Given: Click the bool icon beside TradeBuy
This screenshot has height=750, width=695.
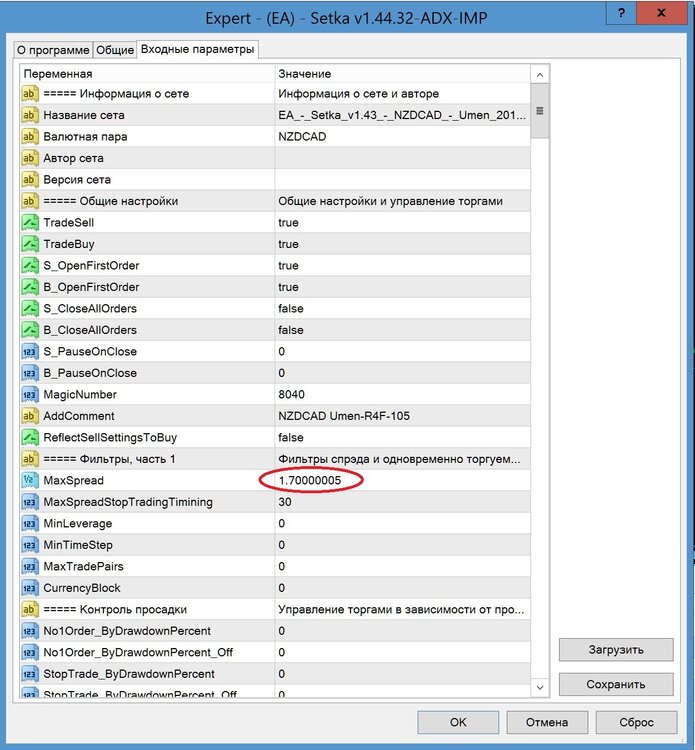Looking at the screenshot, I should 29,244.
